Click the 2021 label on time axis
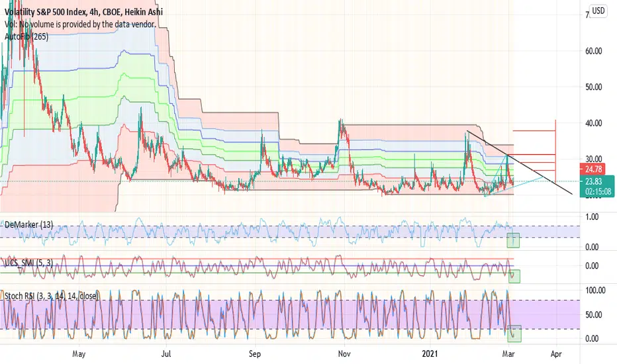This screenshot has height=364, width=617. [430, 354]
